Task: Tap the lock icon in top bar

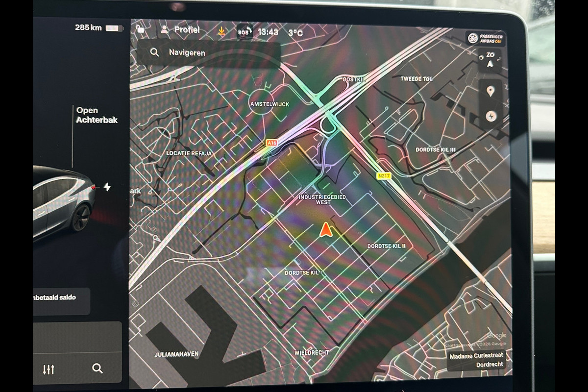Action: coord(141,30)
